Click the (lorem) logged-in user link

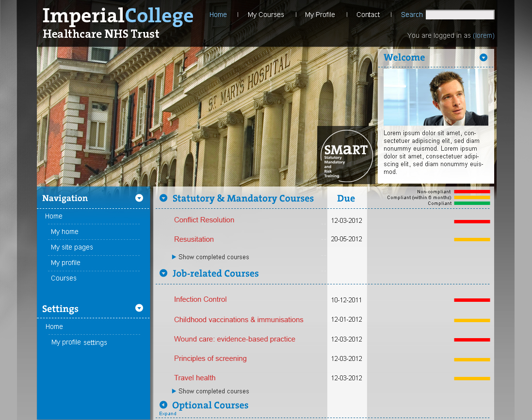coord(484,35)
